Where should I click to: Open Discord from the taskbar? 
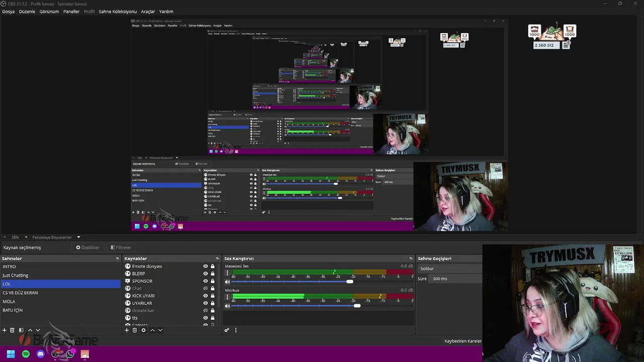tap(41, 354)
